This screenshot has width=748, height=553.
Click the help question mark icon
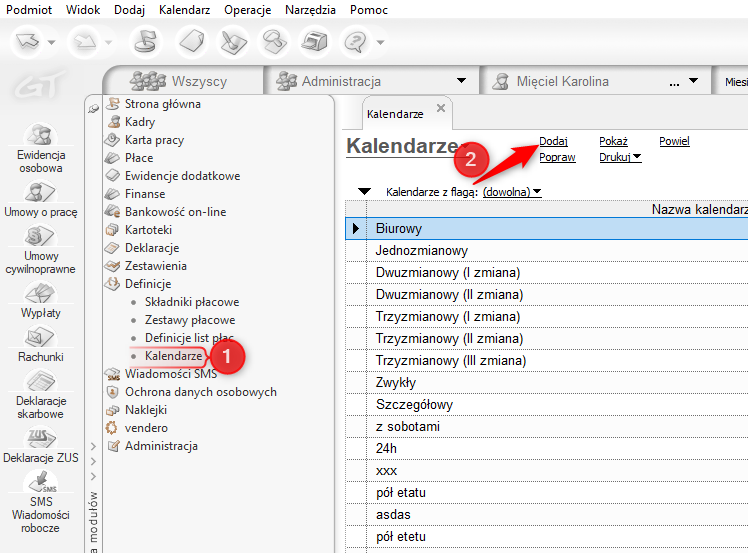point(355,42)
